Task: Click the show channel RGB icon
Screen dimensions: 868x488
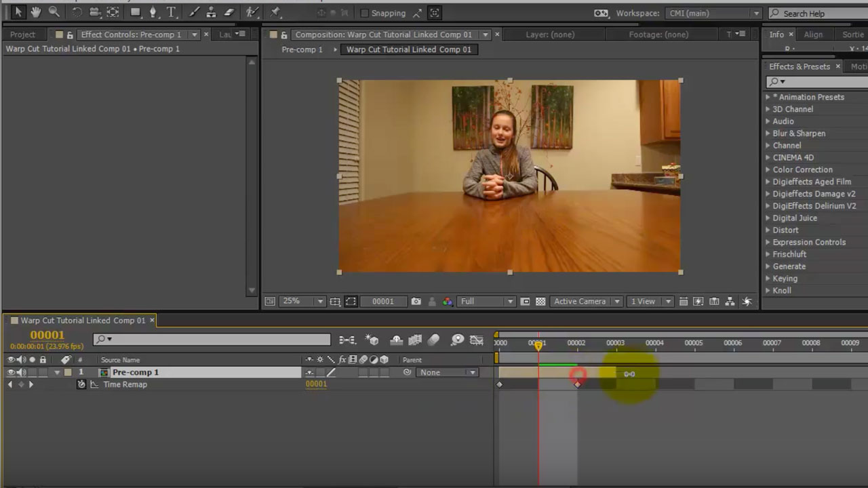Action: (x=448, y=302)
